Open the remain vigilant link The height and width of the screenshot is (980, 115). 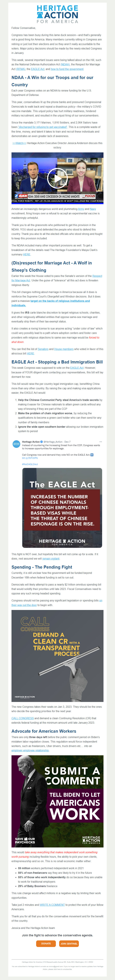pos(51,558)
